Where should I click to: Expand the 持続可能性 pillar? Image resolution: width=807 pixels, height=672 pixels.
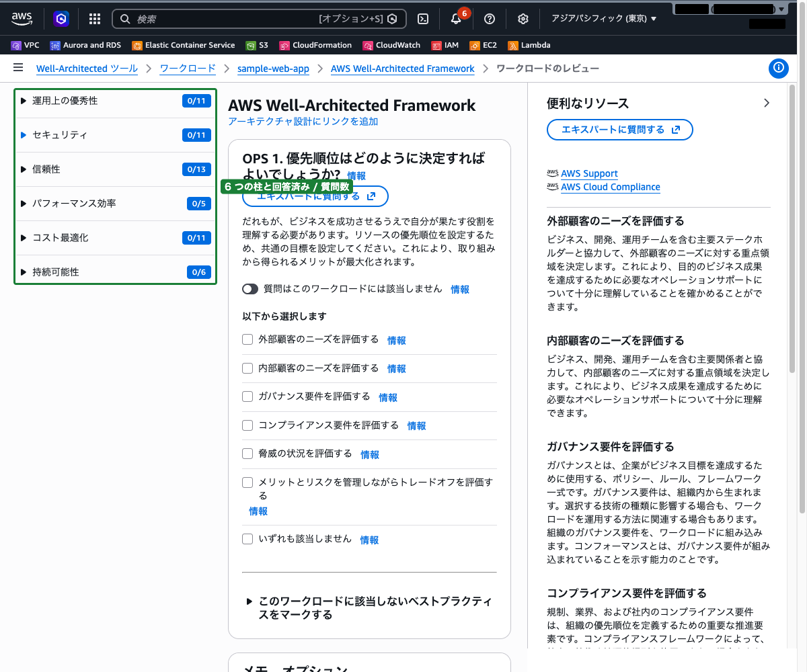tap(24, 272)
